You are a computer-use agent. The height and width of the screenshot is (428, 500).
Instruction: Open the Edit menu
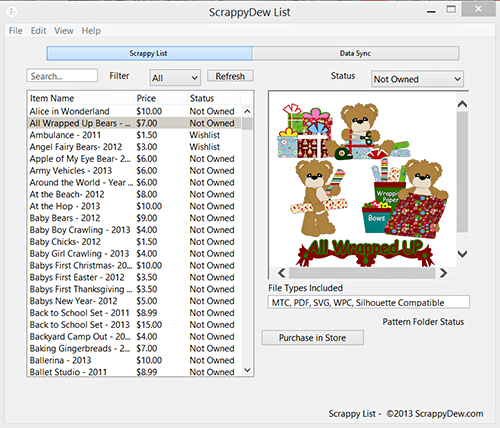tap(38, 31)
